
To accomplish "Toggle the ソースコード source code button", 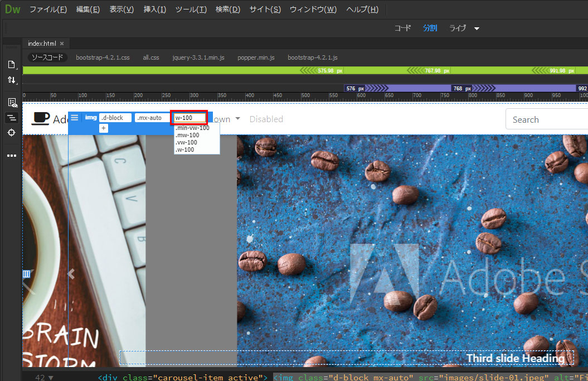I will pos(47,57).
